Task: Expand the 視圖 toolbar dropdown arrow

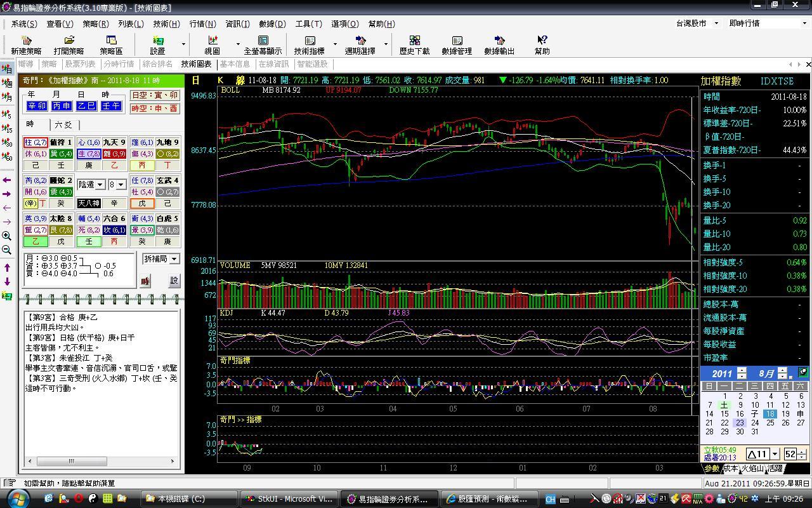Action: click(x=238, y=44)
